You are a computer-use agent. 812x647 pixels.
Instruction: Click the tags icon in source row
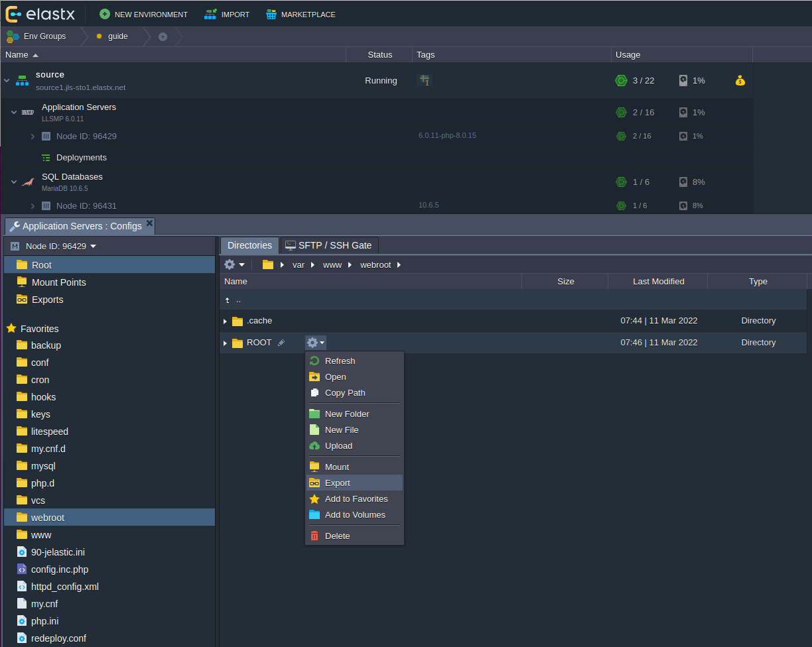pyautogui.click(x=425, y=81)
